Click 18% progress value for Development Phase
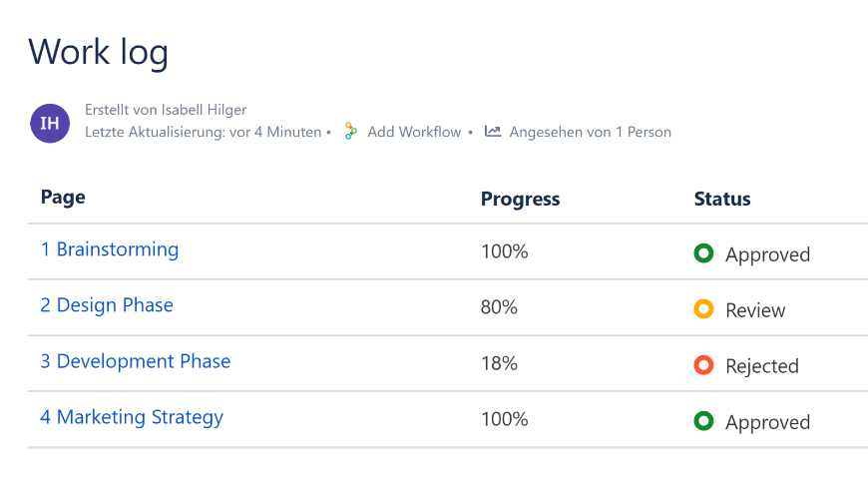Viewport: 868px width, 493px height. pos(499,363)
